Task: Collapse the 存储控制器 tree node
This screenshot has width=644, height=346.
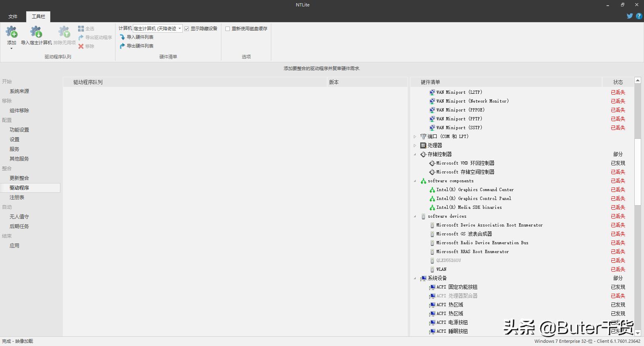Action: 415,154
